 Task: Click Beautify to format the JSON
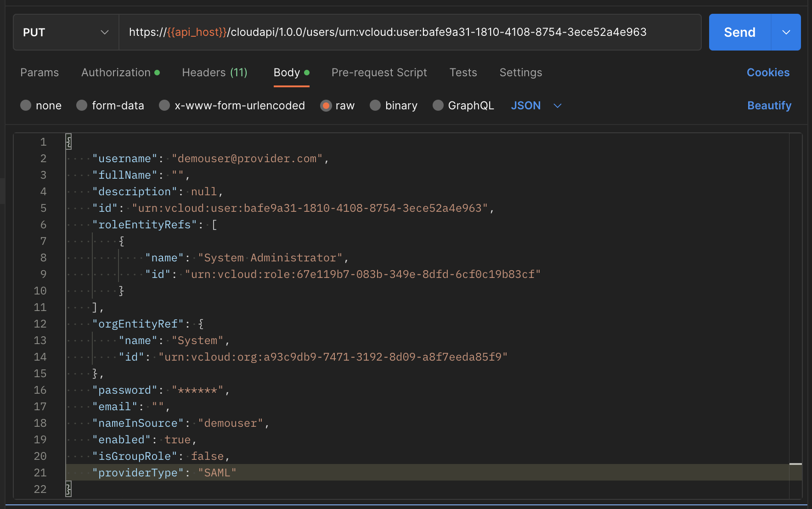(x=769, y=106)
